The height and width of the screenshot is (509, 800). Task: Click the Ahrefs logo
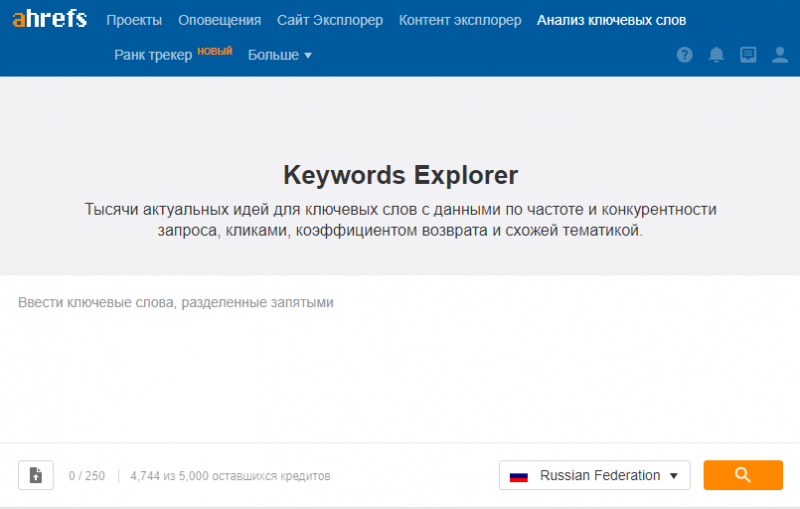(x=49, y=19)
